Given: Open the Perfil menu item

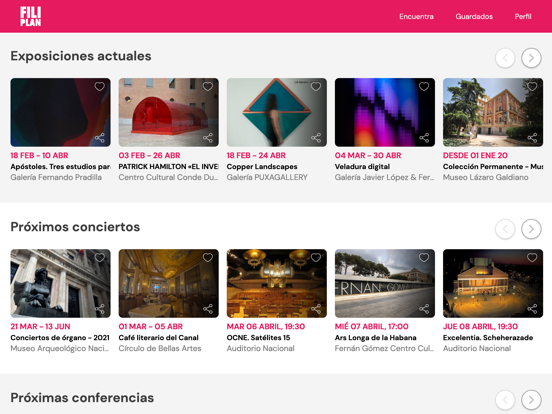Looking at the screenshot, I should click(x=523, y=17).
